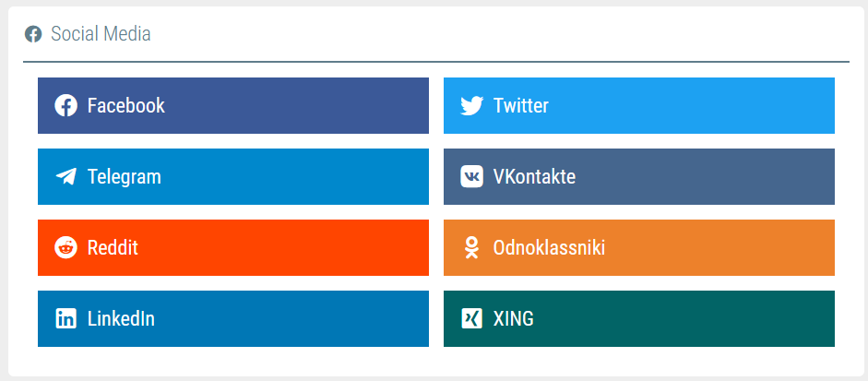The width and height of the screenshot is (868, 381).
Task: Click the small Facebook icon beside Social Media heading
Action: coord(33,34)
